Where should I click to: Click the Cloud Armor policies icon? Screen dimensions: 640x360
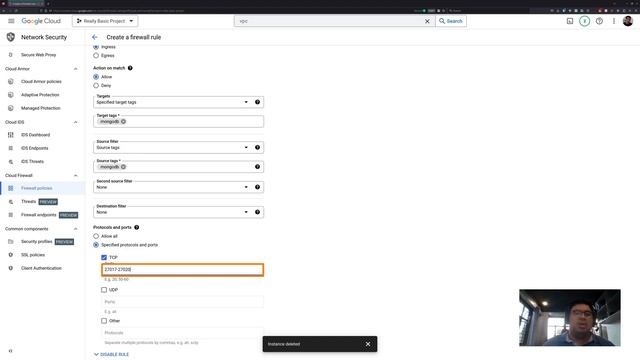pos(11,82)
